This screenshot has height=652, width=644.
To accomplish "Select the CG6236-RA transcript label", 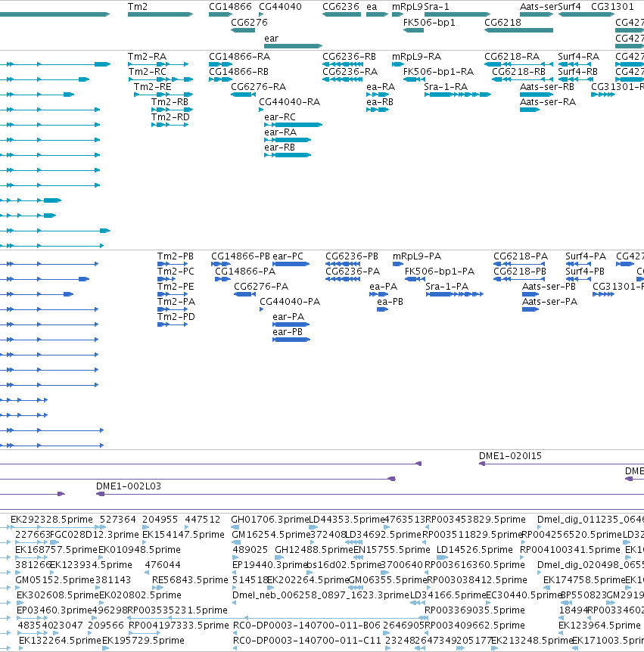I will (x=350, y=72).
